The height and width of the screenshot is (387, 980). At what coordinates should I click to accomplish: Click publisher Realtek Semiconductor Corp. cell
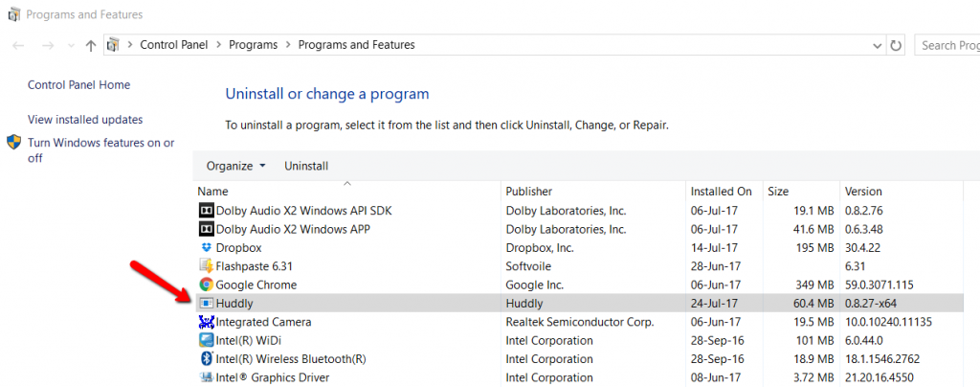click(x=579, y=322)
